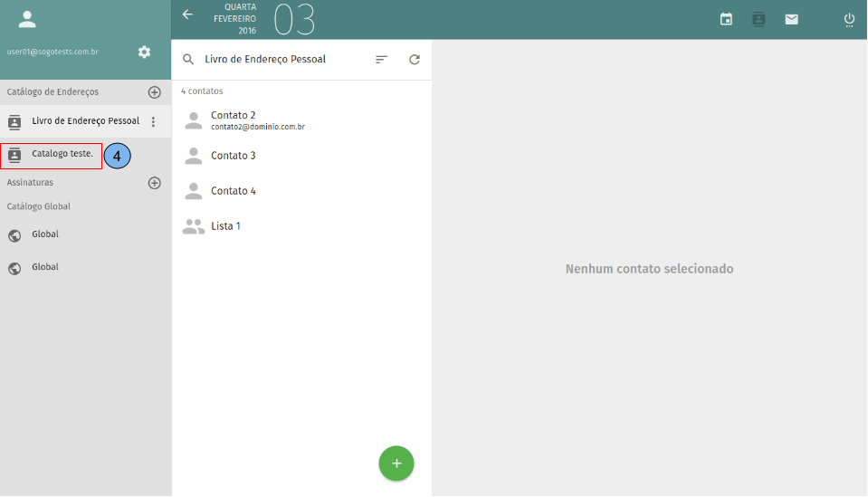This screenshot has width=868, height=497.
Task: Select Contato 2 from the list
Action: (234, 120)
